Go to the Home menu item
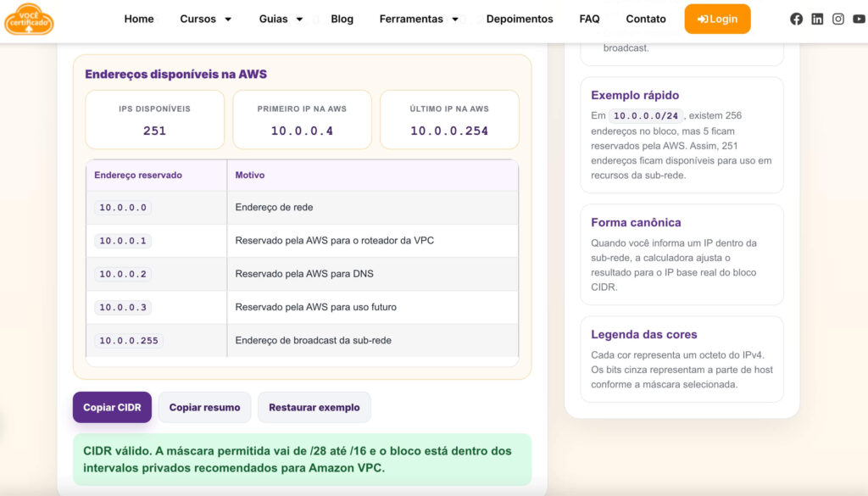The image size is (868, 496). pyautogui.click(x=139, y=19)
